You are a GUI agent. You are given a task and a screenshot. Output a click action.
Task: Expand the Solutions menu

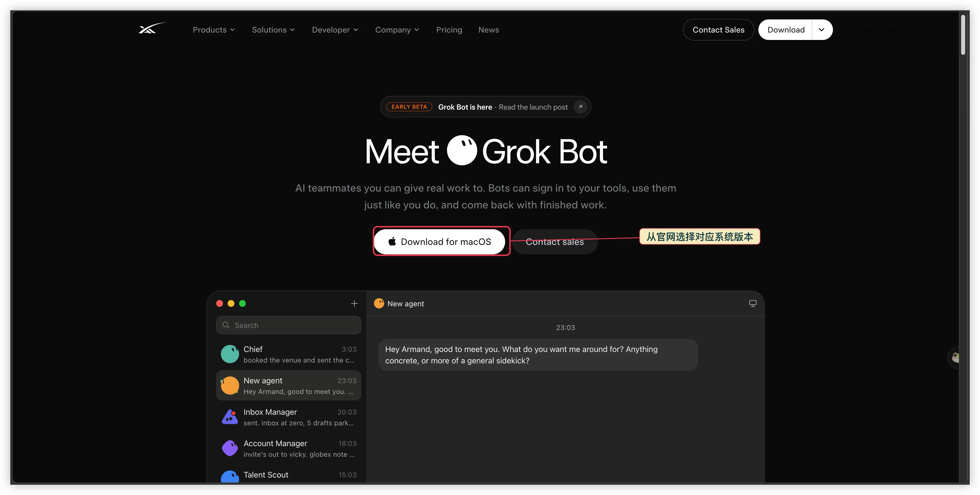point(273,30)
